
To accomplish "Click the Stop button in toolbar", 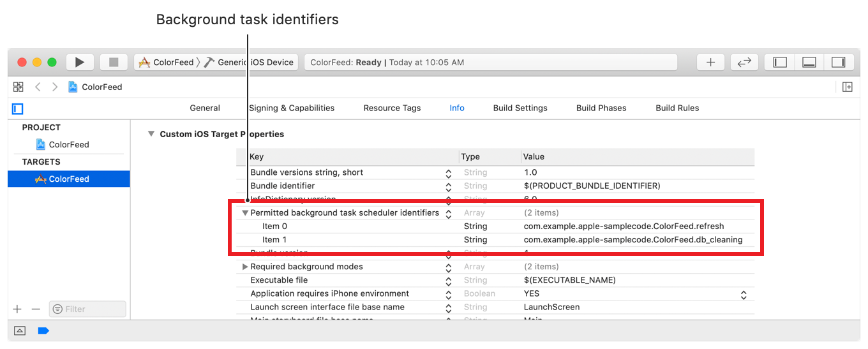I will pyautogui.click(x=114, y=62).
